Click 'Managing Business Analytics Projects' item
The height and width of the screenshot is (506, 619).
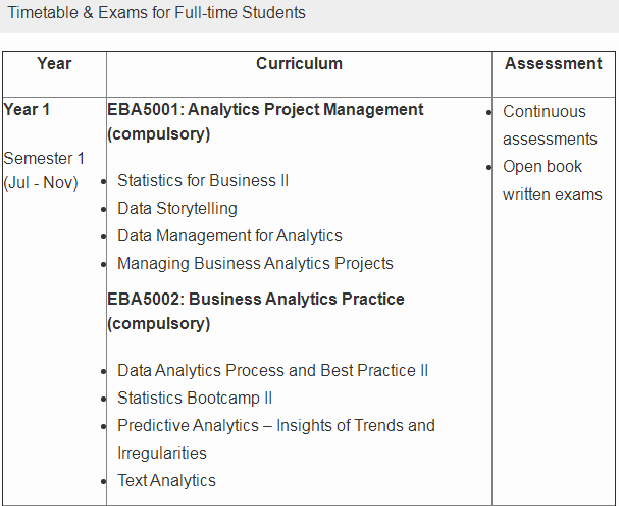pyautogui.click(x=255, y=263)
